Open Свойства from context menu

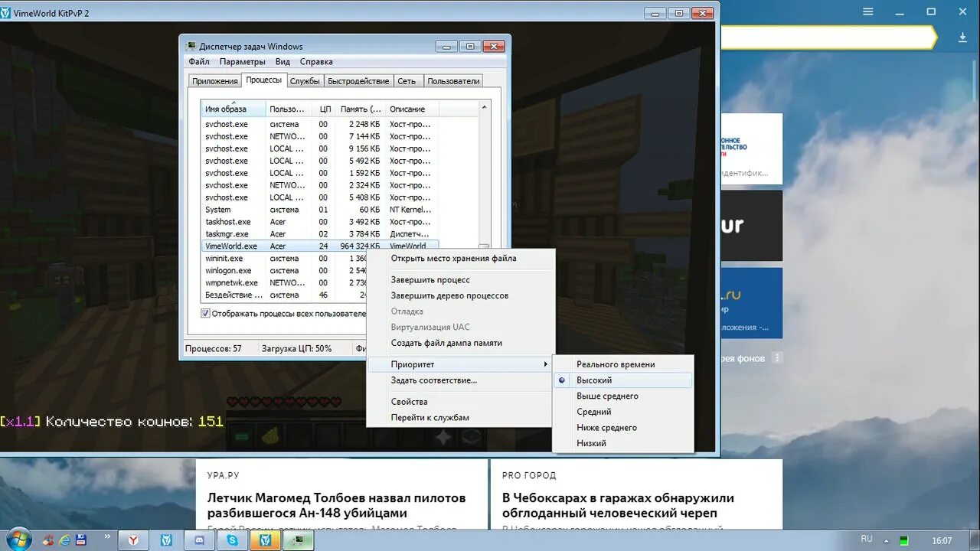[459, 402]
